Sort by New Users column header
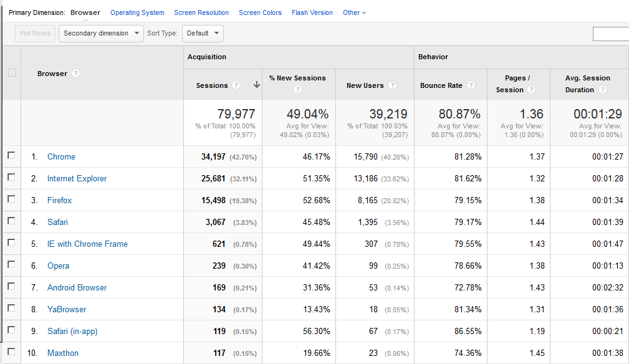The width and height of the screenshot is (629, 364). [x=365, y=85]
